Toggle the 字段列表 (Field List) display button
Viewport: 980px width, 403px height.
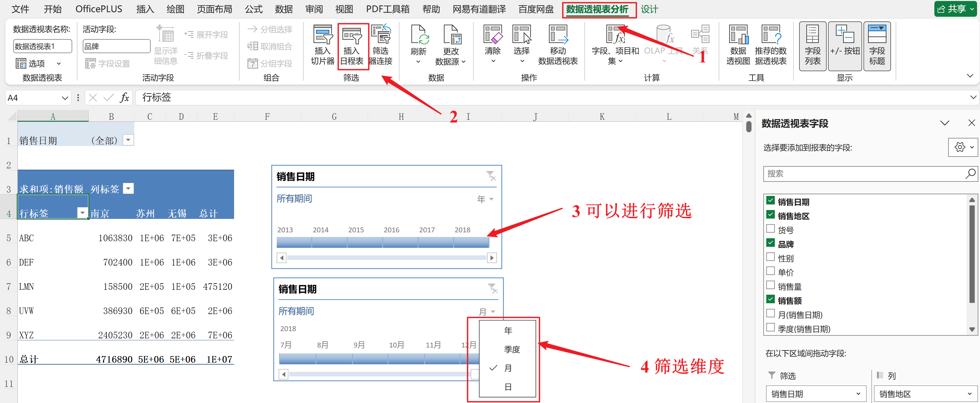click(x=812, y=46)
